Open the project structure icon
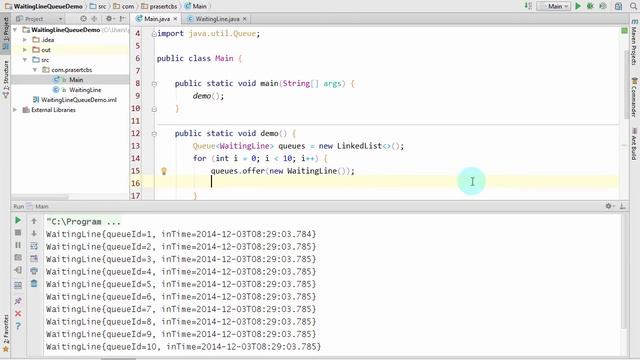This screenshot has height=360, width=640. (619, 6)
